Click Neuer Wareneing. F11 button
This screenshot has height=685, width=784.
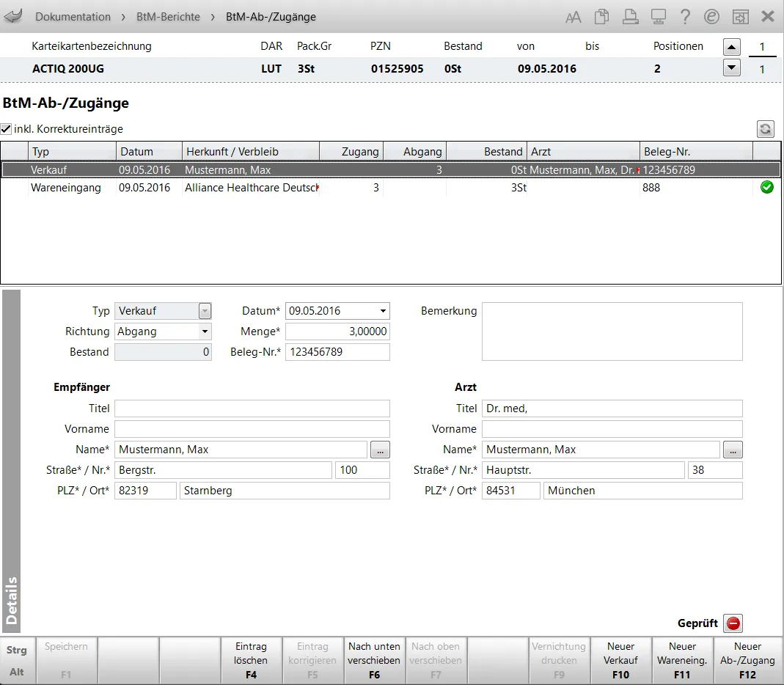(x=682, y=660)
